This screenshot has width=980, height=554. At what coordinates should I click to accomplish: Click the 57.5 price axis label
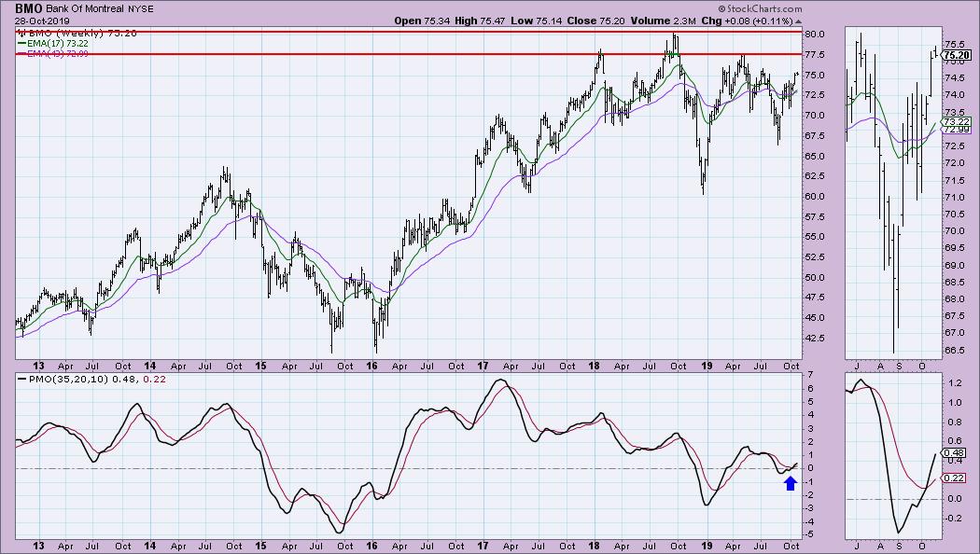(x=815, y=216)
